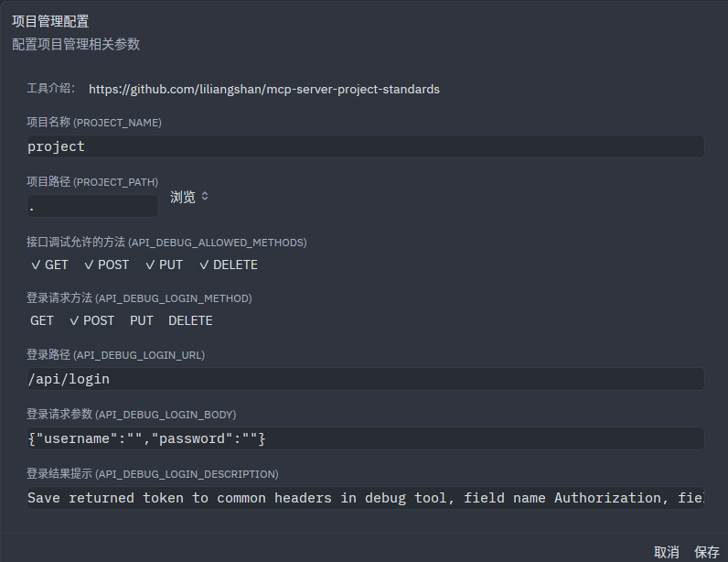This screenshot has height=562, width=728.
Task: Click the login request body JSON field
Action: click(365, 438)
